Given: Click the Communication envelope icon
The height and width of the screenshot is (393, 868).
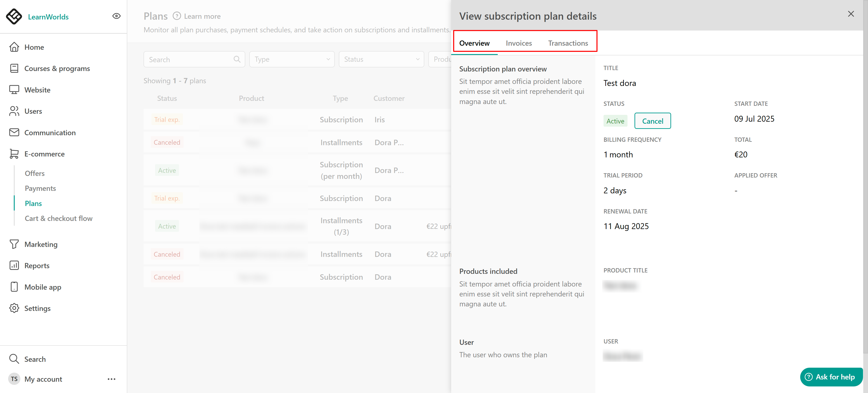Looking at the screenshot, I should [x=14, y=133].
